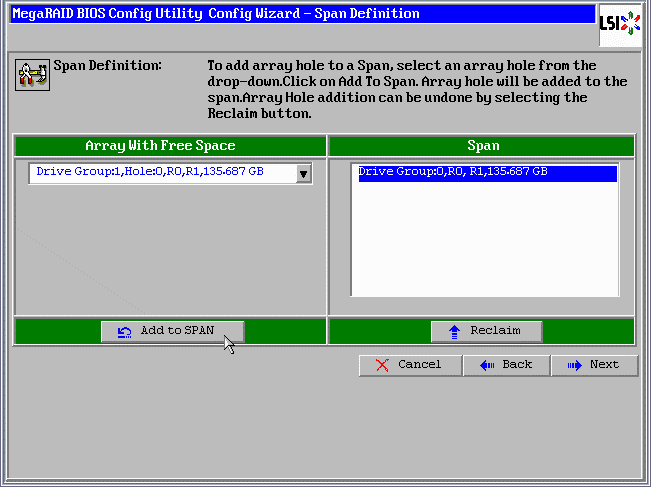Go Back to the previous wizard step
This screenshot has width=651, height=487.
(x=505, y=365)
